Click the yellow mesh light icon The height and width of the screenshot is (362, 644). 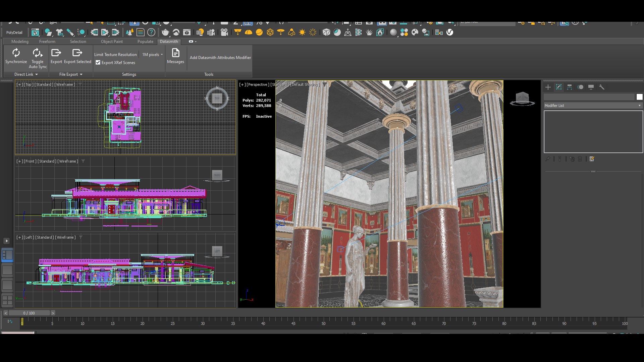pyautogui.click(x=270, y=33)
